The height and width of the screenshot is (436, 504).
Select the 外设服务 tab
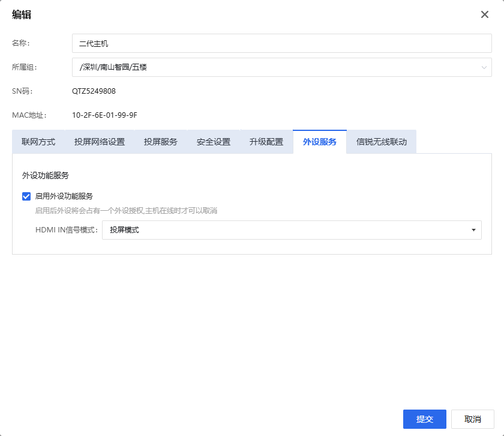tap(320, 142)
